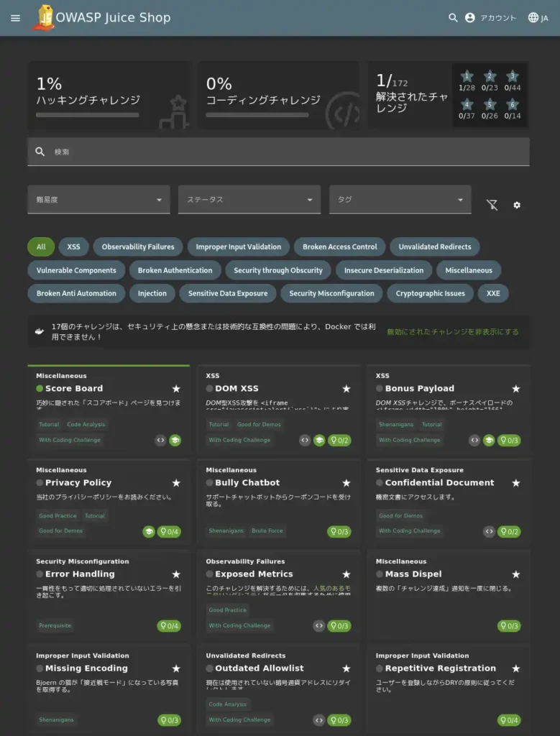Open DOM XSS coding challenge icon
Image resolution: width=560 pixels, height=736 pixels.
click(305, 441)
